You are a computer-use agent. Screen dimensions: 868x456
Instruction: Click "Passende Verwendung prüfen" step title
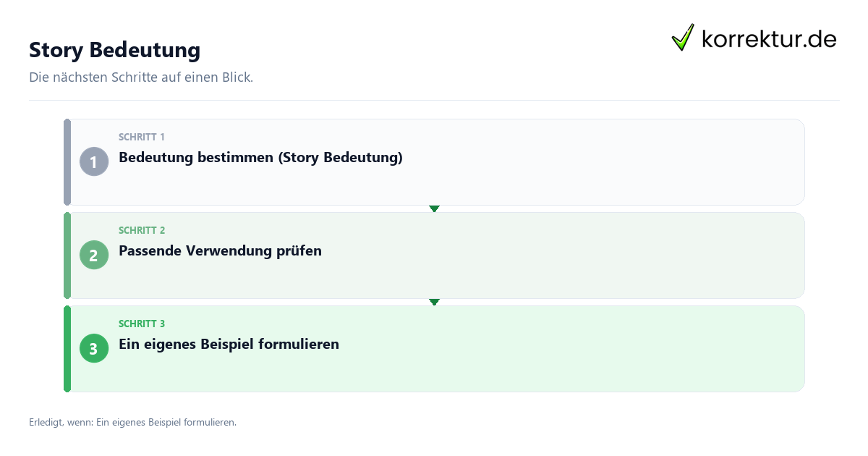point(220,251)
